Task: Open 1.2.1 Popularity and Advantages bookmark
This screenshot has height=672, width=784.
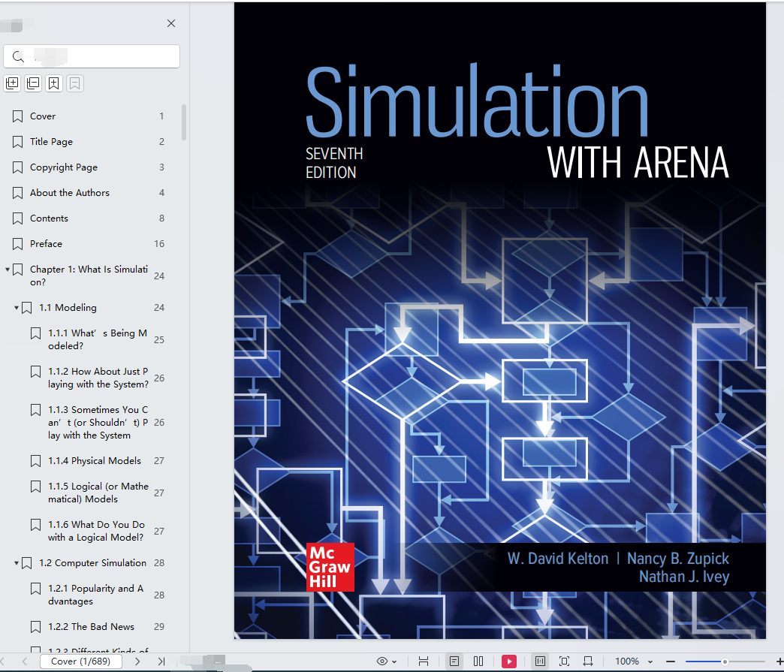Action: coord(95,595)
